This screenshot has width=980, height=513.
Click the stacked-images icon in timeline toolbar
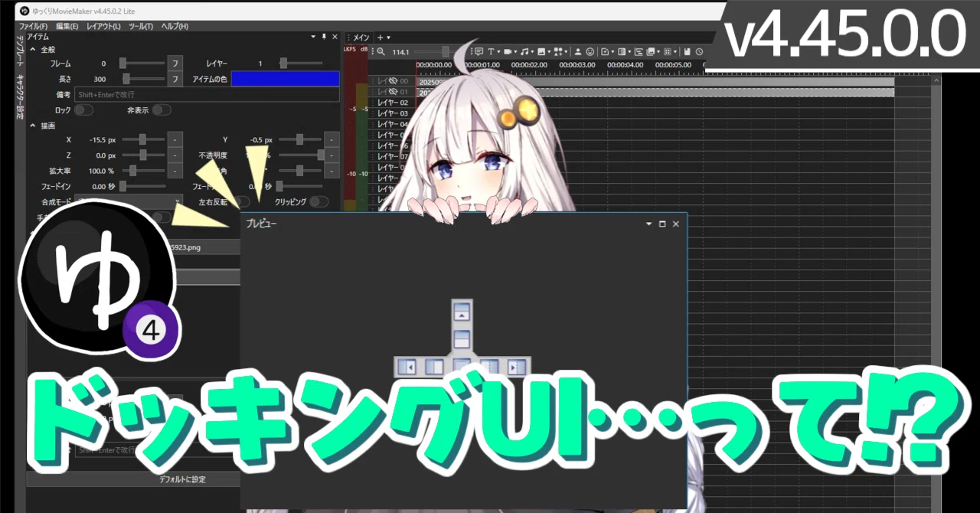650,51
